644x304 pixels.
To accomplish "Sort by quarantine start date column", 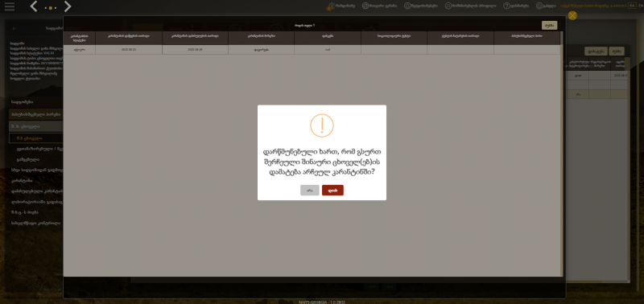I will (129, 38).
